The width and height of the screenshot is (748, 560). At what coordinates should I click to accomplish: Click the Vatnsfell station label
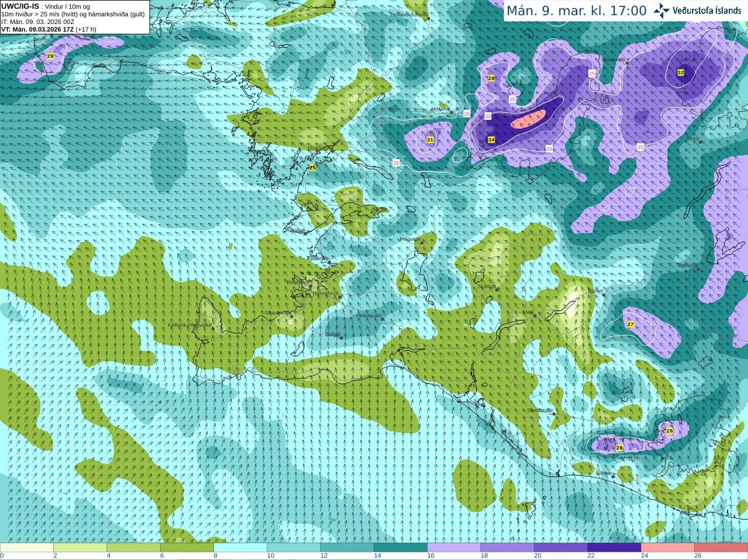pyautogui.click(x=687, y=265)
